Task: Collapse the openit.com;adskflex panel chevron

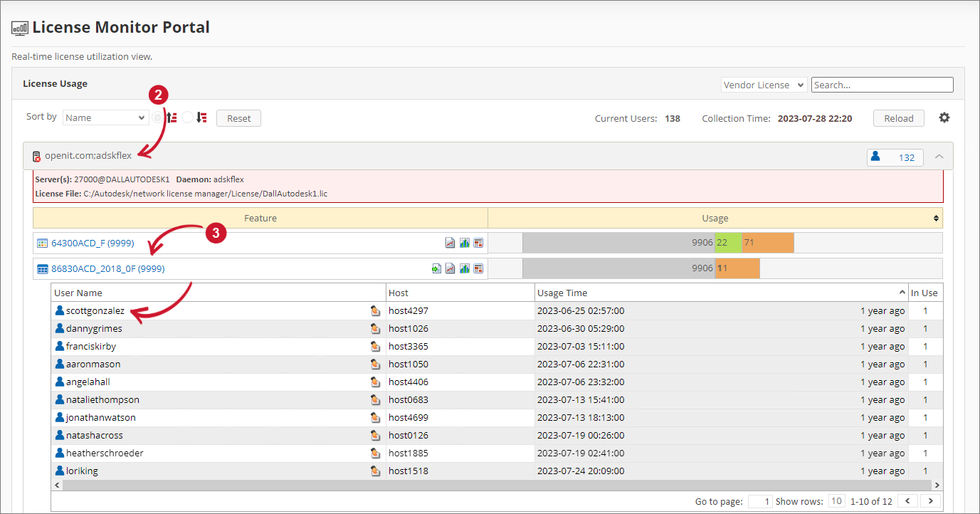Action: click(x=939, y=157)
